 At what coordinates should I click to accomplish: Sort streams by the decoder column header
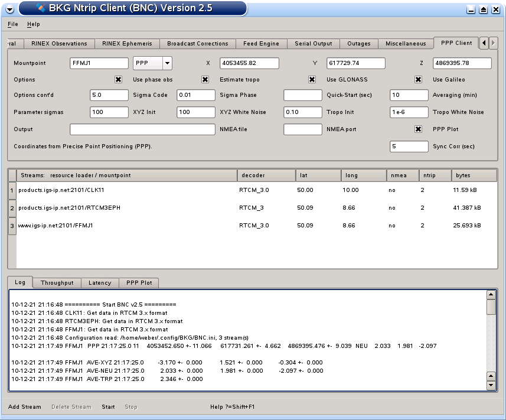coord(266,175)
